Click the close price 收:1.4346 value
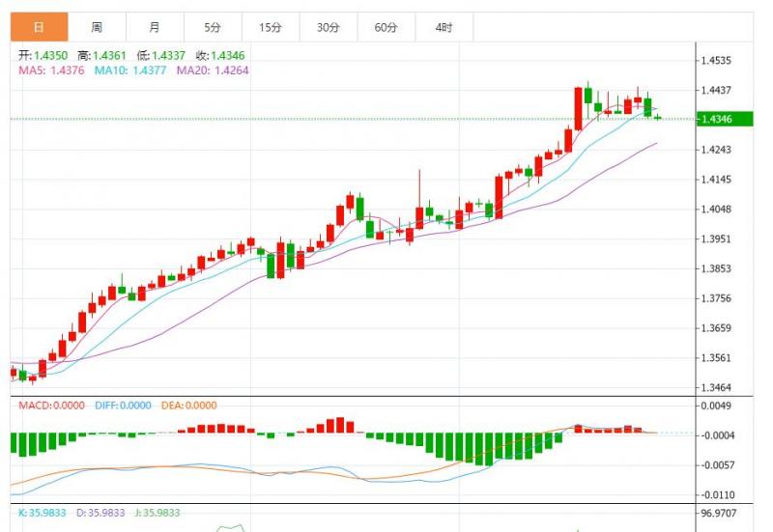 [x=220, y=55]
